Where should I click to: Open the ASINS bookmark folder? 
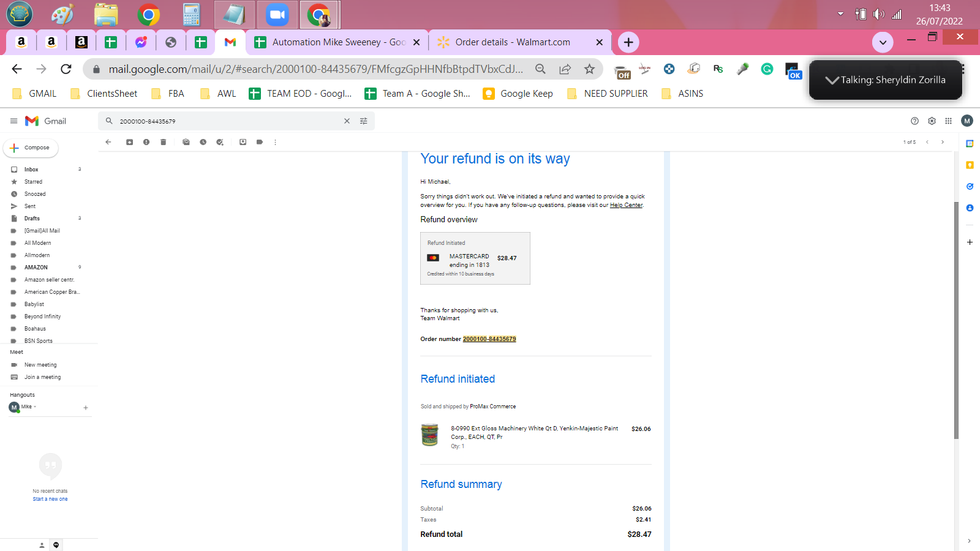682,94
